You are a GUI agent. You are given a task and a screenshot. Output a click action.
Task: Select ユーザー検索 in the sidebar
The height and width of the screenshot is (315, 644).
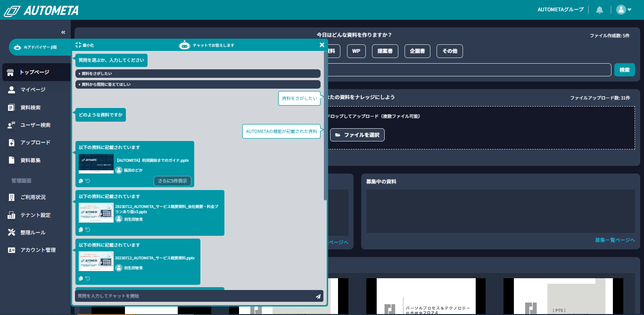[x=36, y=125]
